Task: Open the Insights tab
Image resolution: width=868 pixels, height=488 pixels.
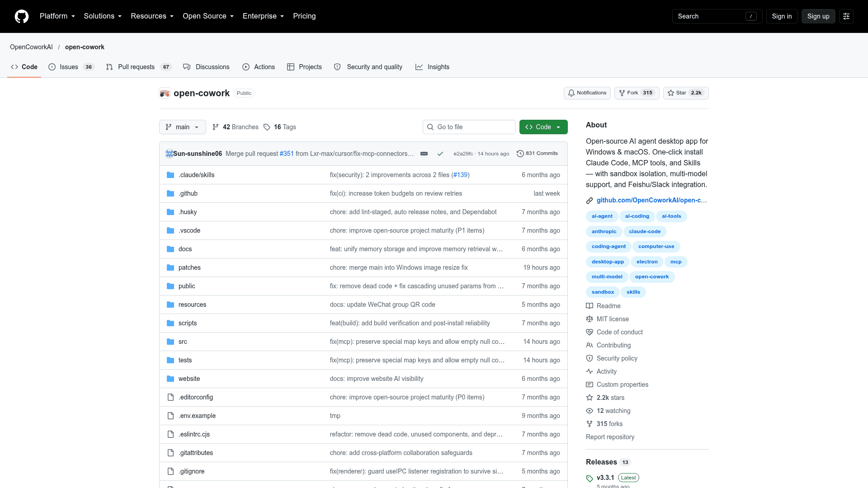Action: 433,67
